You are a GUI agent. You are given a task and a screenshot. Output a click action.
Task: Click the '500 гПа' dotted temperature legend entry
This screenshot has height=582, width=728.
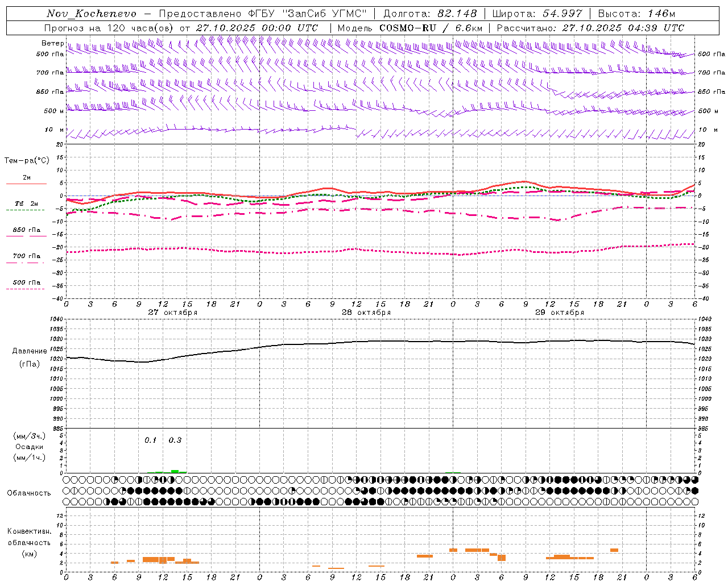[27, 282]
